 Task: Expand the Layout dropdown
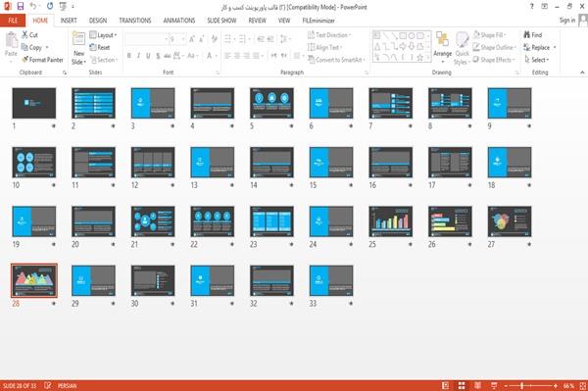103,35
